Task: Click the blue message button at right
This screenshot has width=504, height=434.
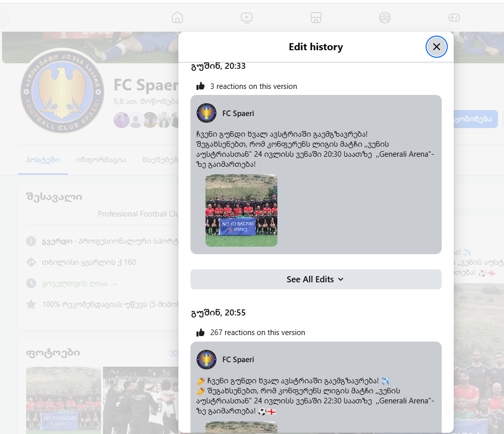Action: click(x=475, y=119)
